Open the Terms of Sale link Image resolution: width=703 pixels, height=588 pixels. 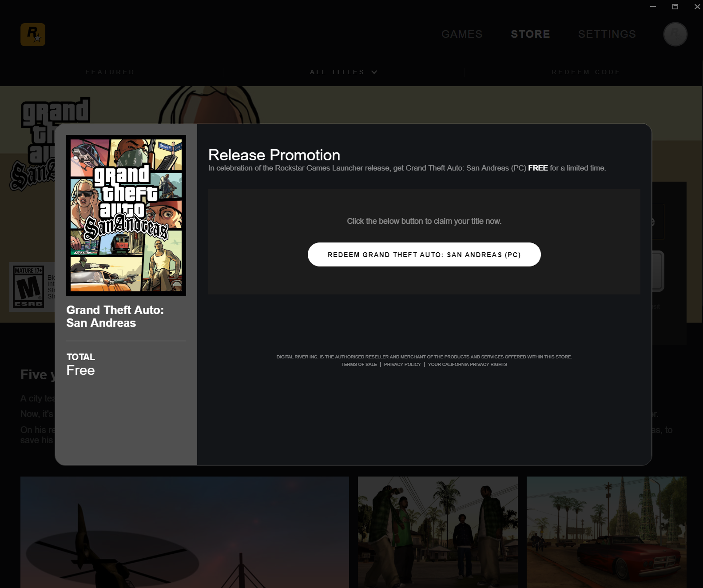coord(359,365)
